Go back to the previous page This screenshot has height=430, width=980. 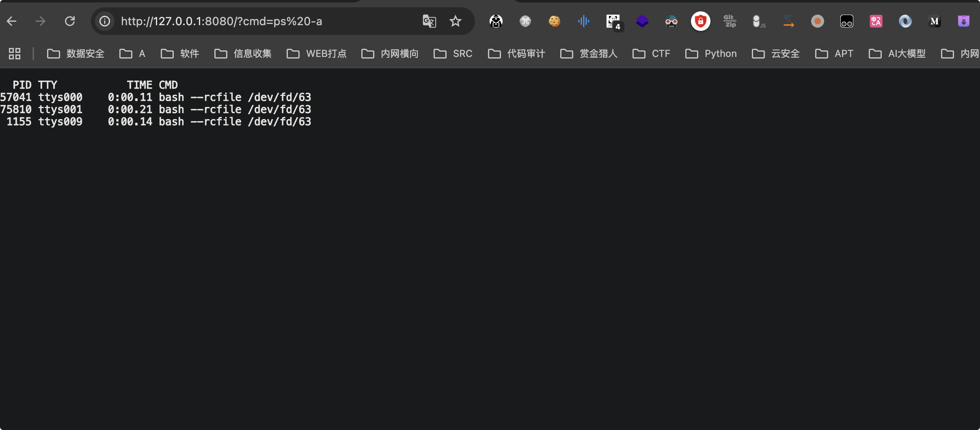coord(12,21)
